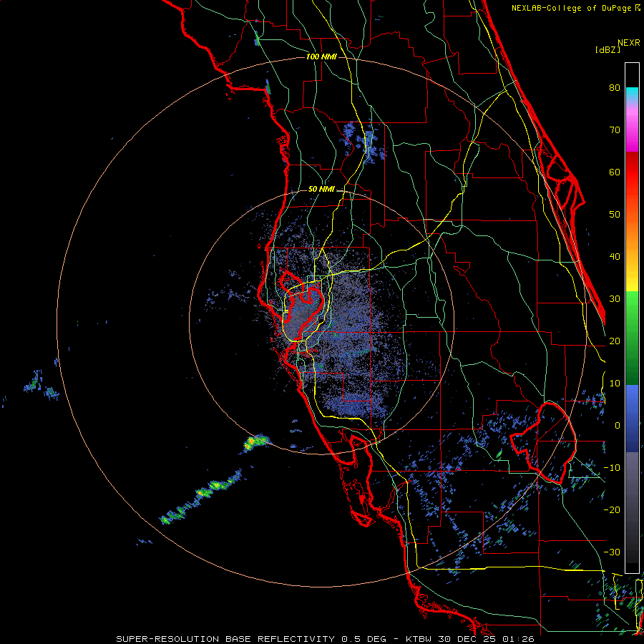Click the -30 value on the dBZ scale
Screen dimensions: 644x644
(612, 552)
